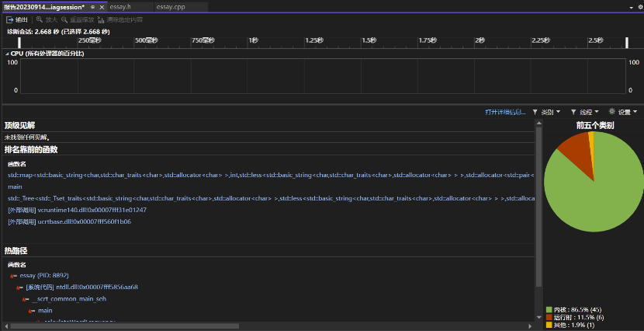
Task: Select the ntdll.dll system code hot path row
Action: pos(81,287)
